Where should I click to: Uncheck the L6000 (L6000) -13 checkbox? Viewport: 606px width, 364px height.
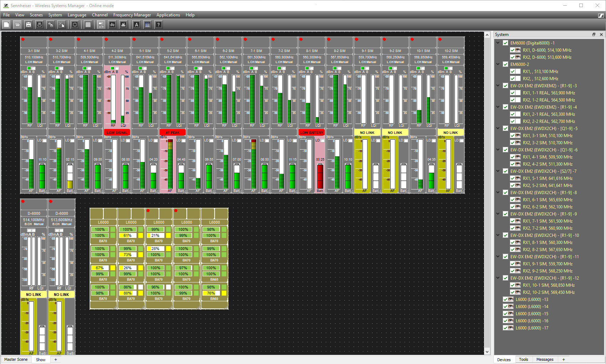(x=505, y=299)
